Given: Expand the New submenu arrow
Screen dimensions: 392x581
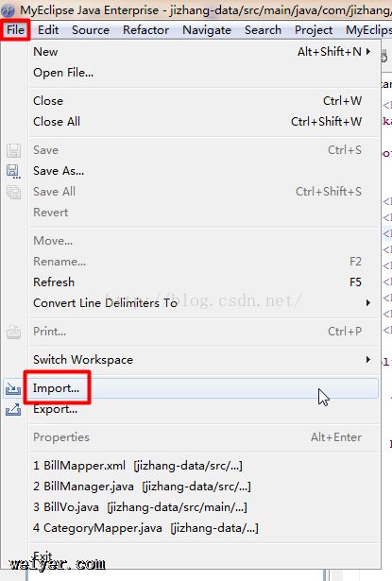Looking at the screenshot, I should 368,52.
